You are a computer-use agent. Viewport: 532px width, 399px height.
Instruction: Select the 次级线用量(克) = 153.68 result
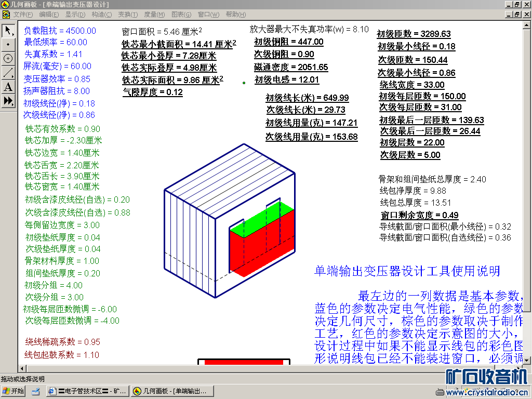[x=312, y=137]
